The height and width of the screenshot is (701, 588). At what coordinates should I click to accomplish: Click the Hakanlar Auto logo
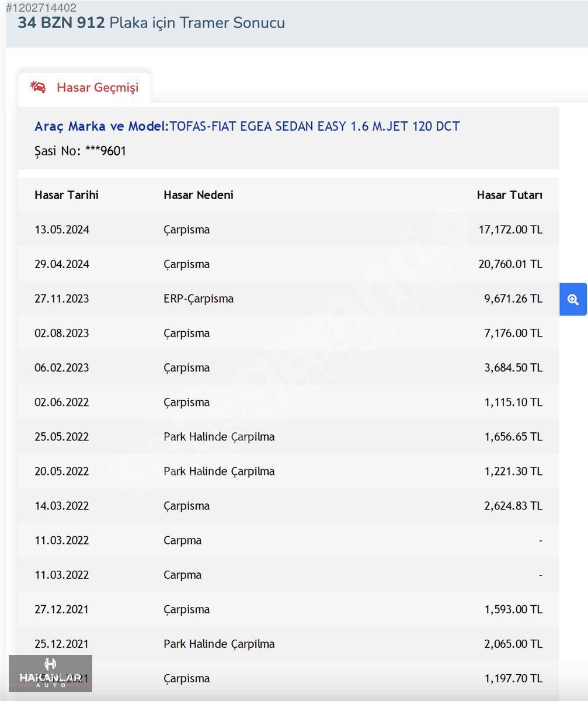coord(50,673)
